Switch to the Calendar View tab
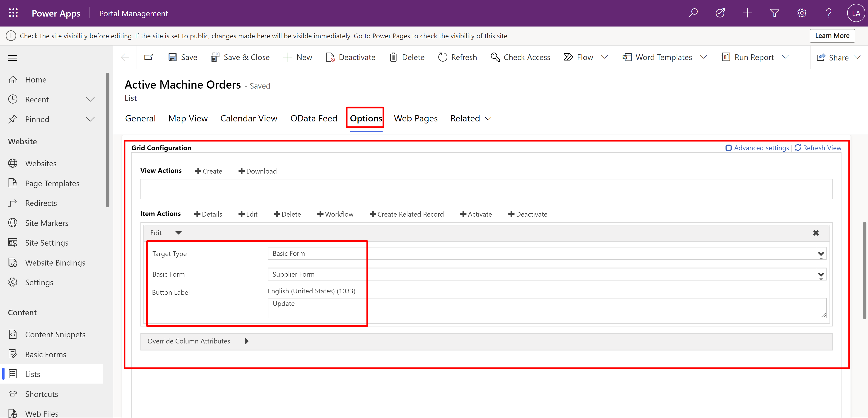The image size is (868, 418). click(x=249, y=118)
